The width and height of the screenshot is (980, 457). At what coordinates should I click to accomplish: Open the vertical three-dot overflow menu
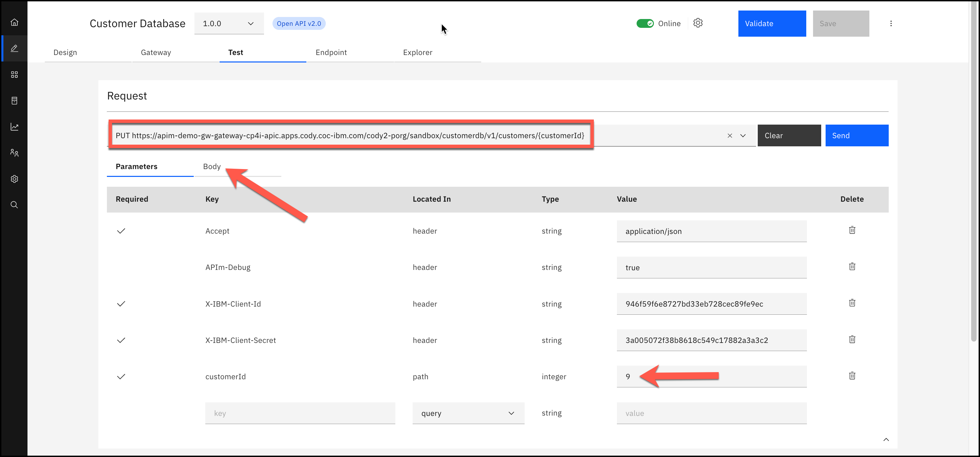[x=891, y=23]
